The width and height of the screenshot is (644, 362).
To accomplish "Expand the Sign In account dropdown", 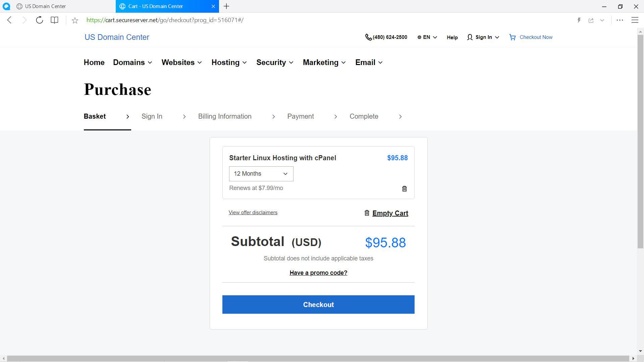I will [x=483, y=37].
